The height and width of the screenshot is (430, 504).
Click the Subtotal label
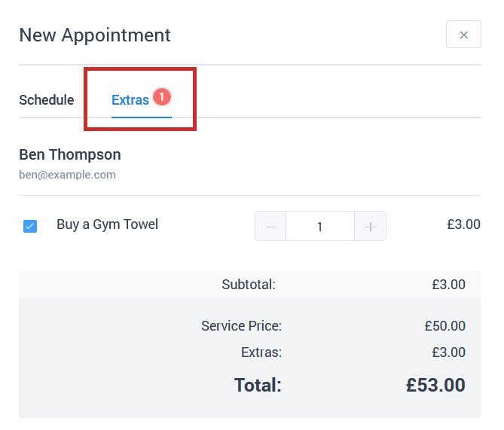point(249,285)
